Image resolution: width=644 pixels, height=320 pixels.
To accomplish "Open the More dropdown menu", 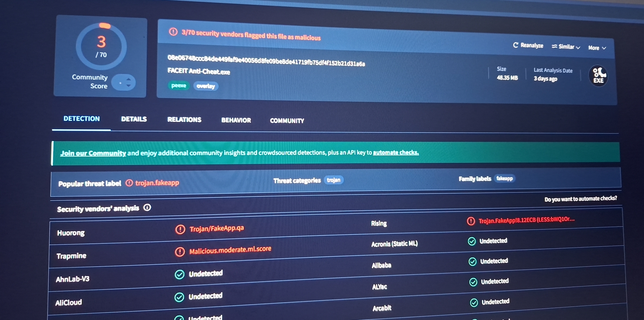I will point(597,48).
